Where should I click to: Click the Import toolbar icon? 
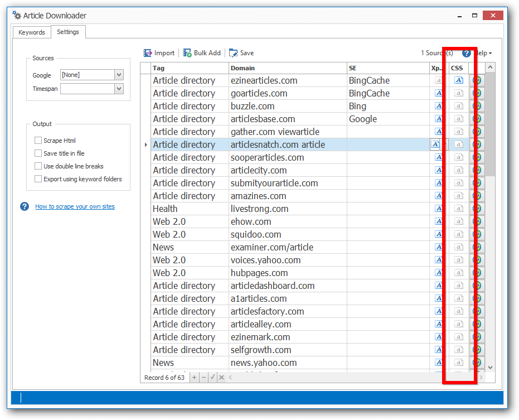(x=147, y=53)
